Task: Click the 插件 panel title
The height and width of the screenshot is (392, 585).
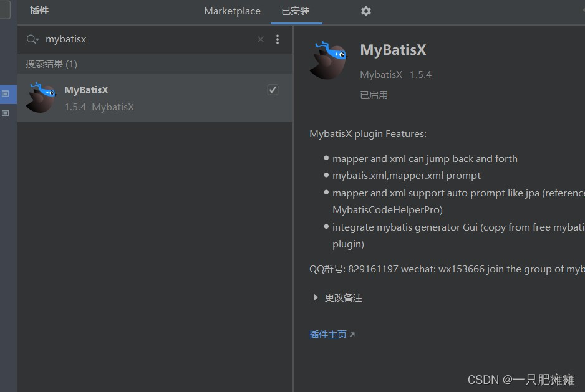Action: tap(39, 11)
